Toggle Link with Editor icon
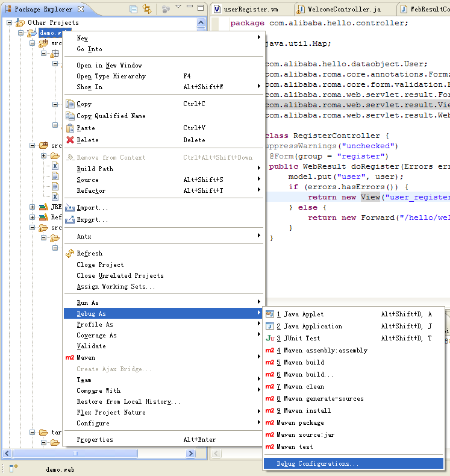The image size is (450, 476). click(147, 9)
